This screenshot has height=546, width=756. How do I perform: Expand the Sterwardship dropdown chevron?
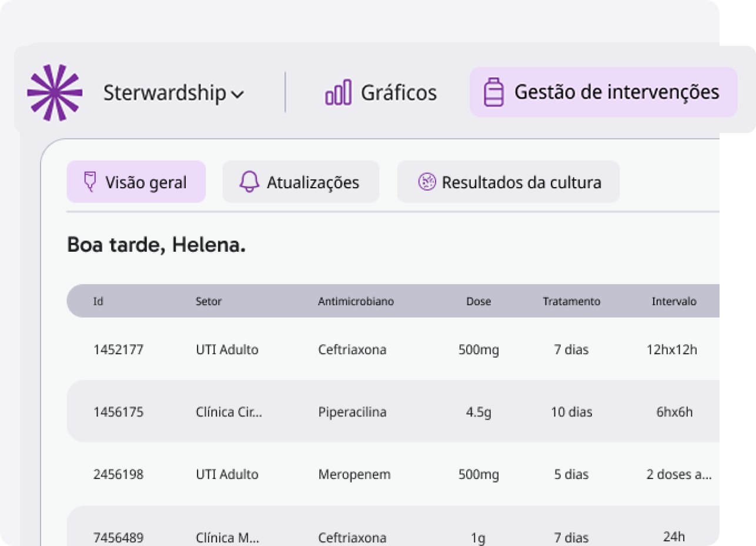(237, 94)
